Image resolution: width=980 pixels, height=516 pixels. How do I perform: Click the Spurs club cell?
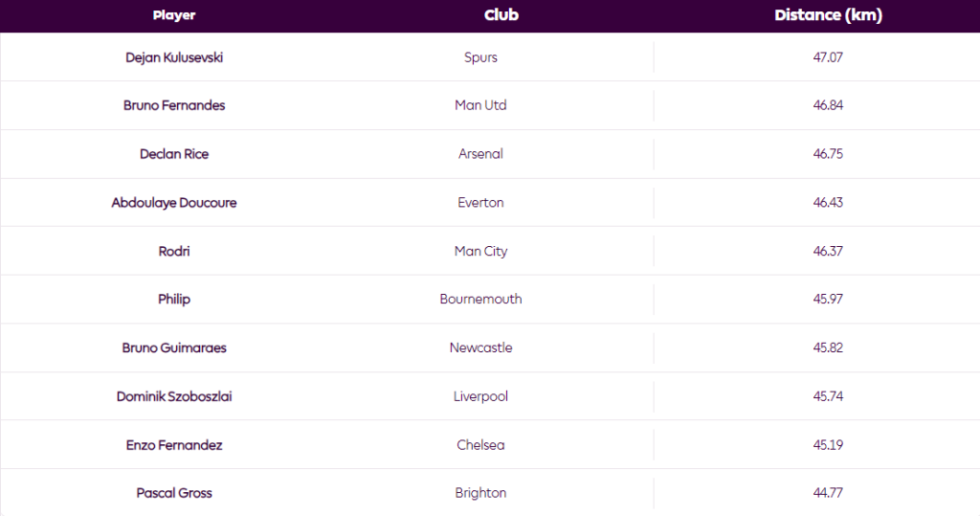[480, 57]
